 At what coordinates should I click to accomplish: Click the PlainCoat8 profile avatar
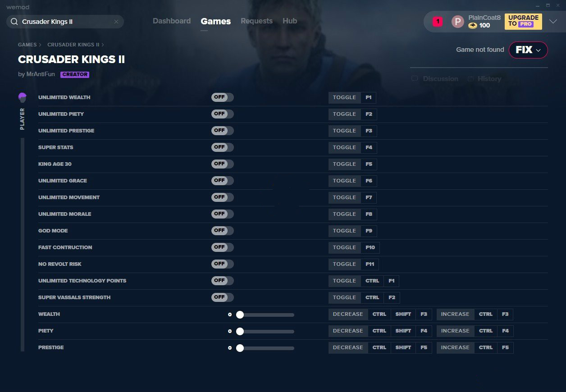[457, 22]
